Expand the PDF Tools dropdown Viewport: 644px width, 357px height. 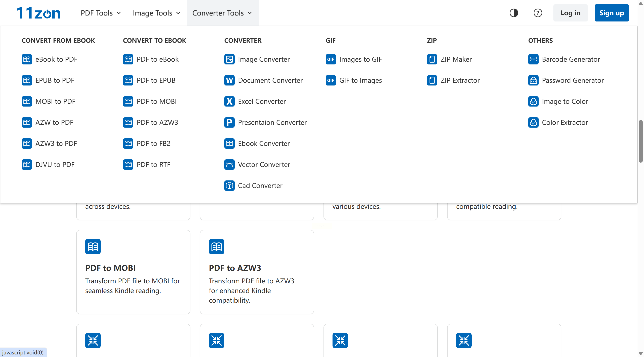[x=100, y=13]
